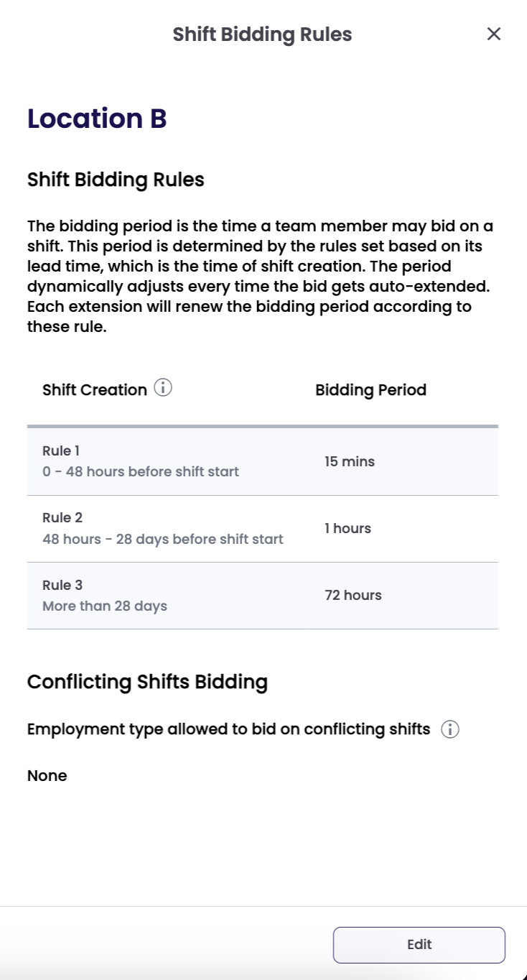527x980 pixels.
Task: Close the Shift Bidding Rules panel
Action: (x=493, y=34)
